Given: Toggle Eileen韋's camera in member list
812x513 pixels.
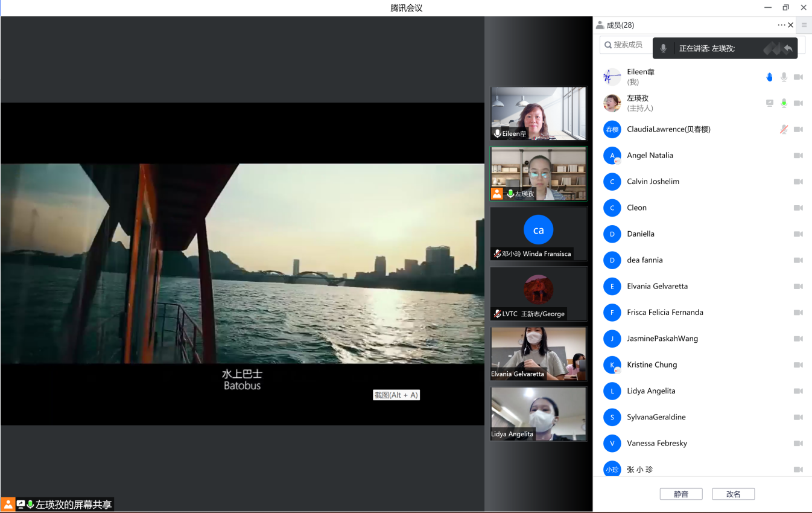Looking at the screenshot, I should pos(798,77).
